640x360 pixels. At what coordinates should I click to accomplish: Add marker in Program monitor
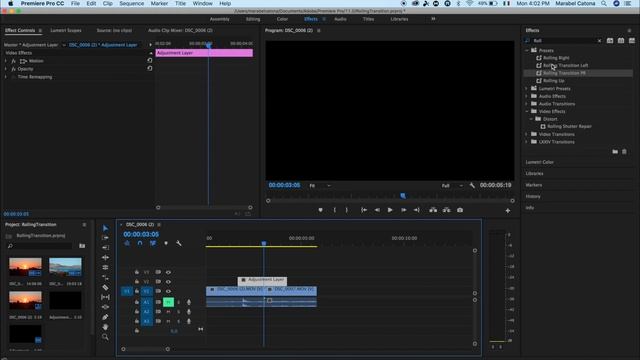click(x=320, y=210)
